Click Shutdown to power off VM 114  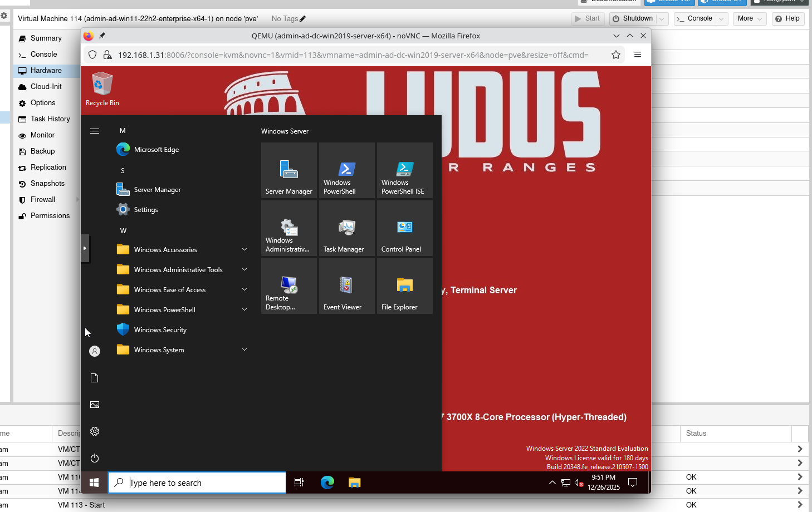pyautogui.click(x=634, y=18)
